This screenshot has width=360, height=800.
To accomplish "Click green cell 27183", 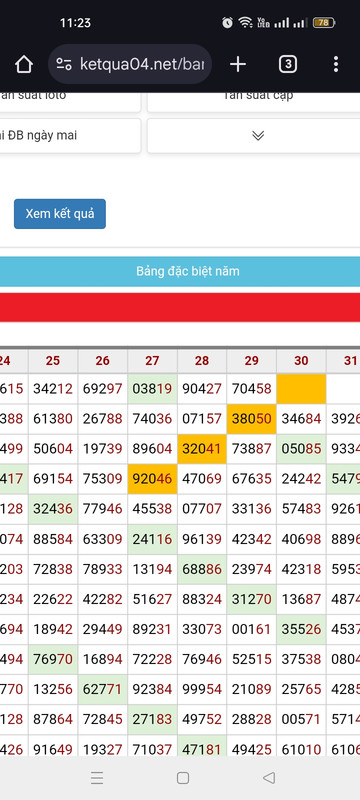I will (x=152, y=720).
